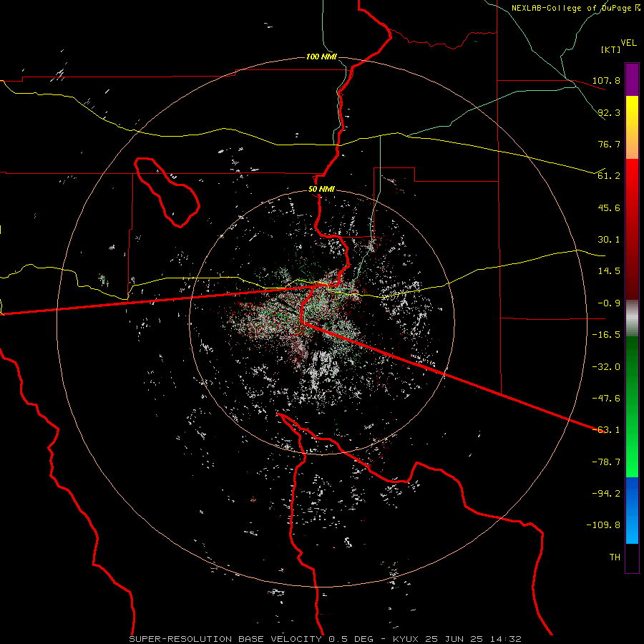
Task: Click the 100 NMI range ring label
Action: tap(321, 57)
